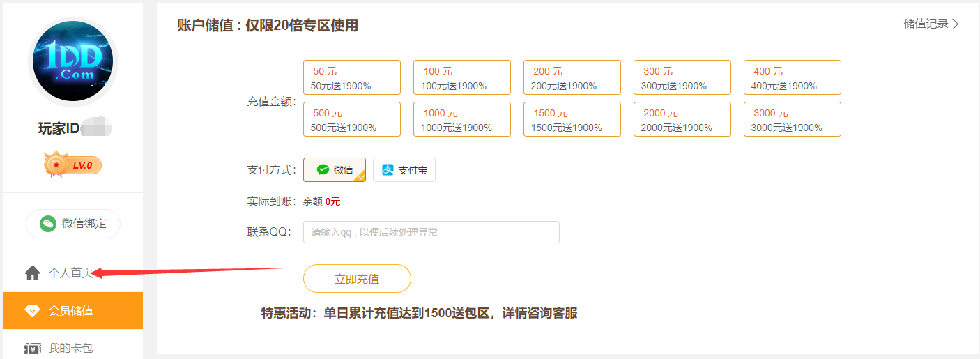Pick the 2000 元 recharge amount
The width and height of the screenshot is (980, 359).
682,119
